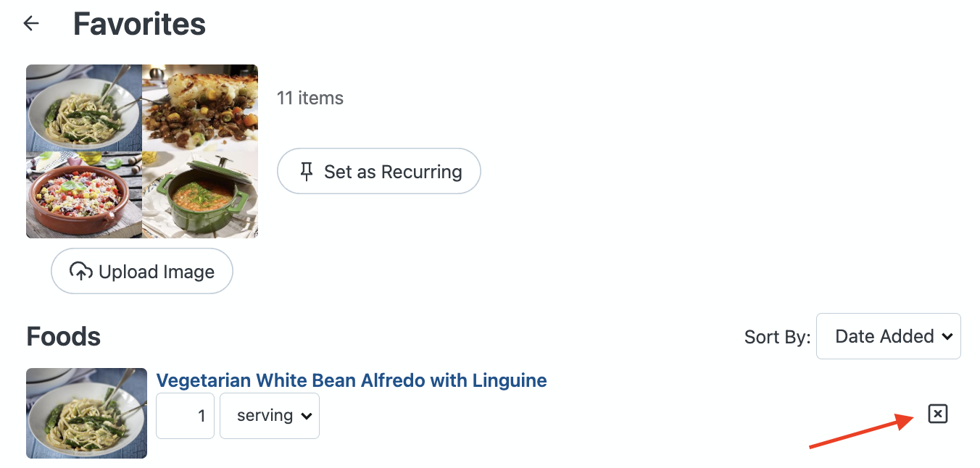Expand the serving unit dropdown

pos(269,416)
